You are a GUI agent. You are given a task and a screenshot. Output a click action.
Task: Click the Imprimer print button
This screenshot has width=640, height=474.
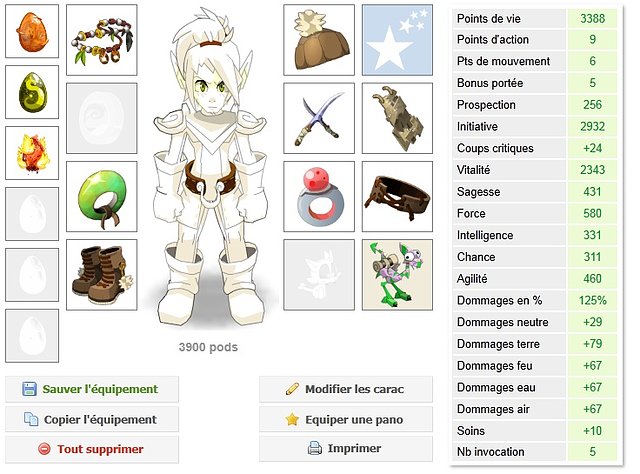tap(346, 448)
